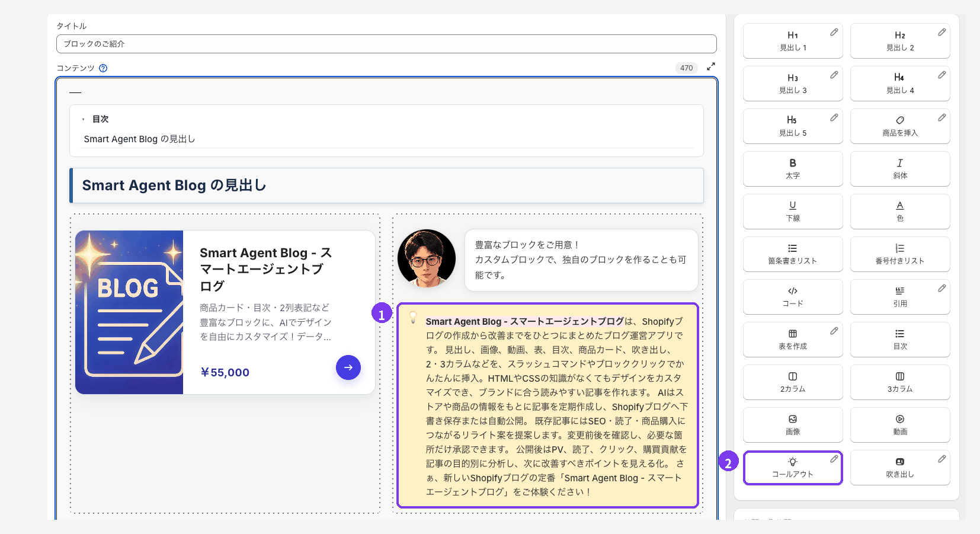Insert a 見出し 3 heading block

point(793,84)
